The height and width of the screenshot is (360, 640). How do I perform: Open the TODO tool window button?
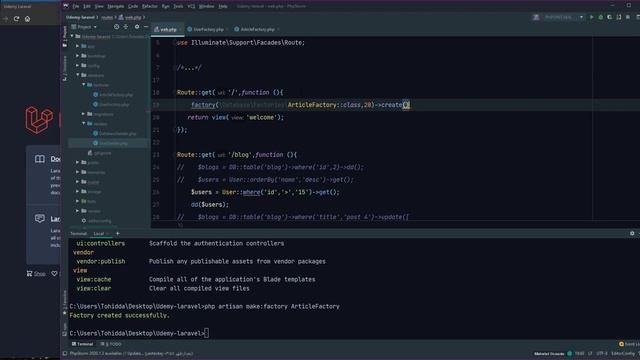click(x=111, y=344)
